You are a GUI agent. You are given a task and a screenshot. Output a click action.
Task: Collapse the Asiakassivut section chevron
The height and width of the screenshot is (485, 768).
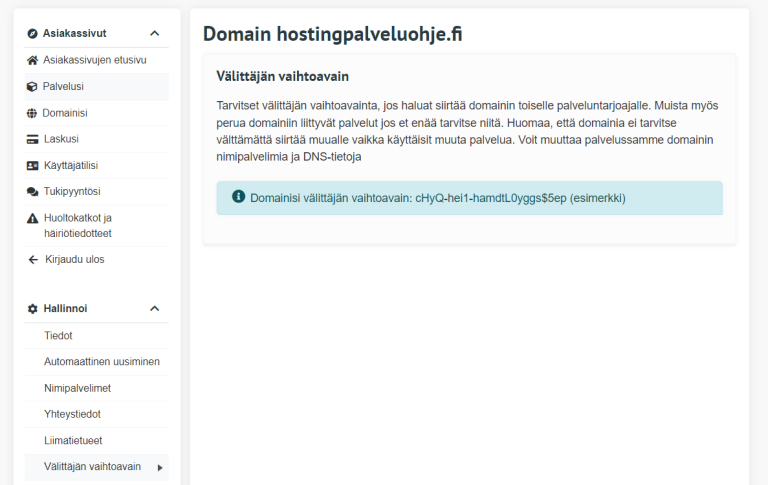point(154,33)
